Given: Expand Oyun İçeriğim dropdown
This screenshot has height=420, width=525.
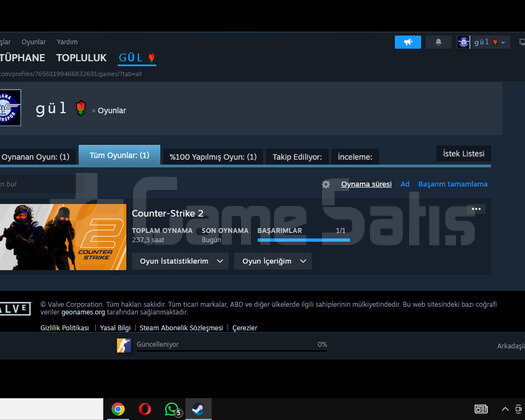Looking at the screenshot, I should pyautogui.click(x=273, y=261).
